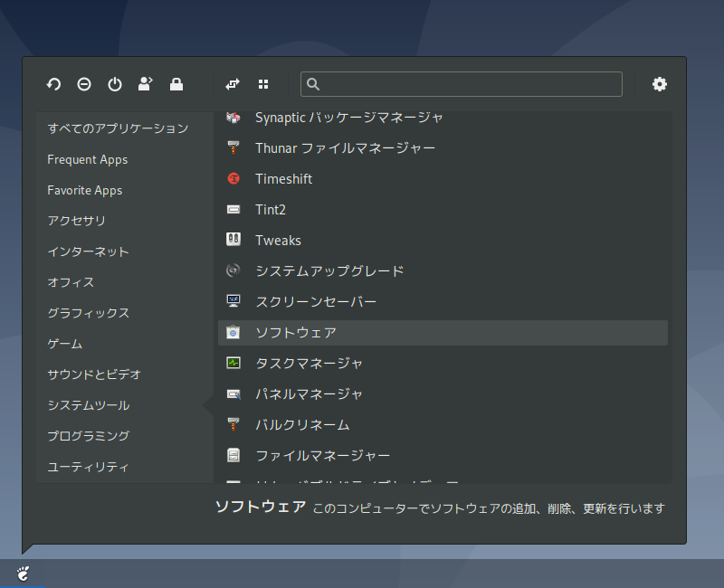
Task: Open スクリーンセーバー by its label
Action: pos(316,302)
